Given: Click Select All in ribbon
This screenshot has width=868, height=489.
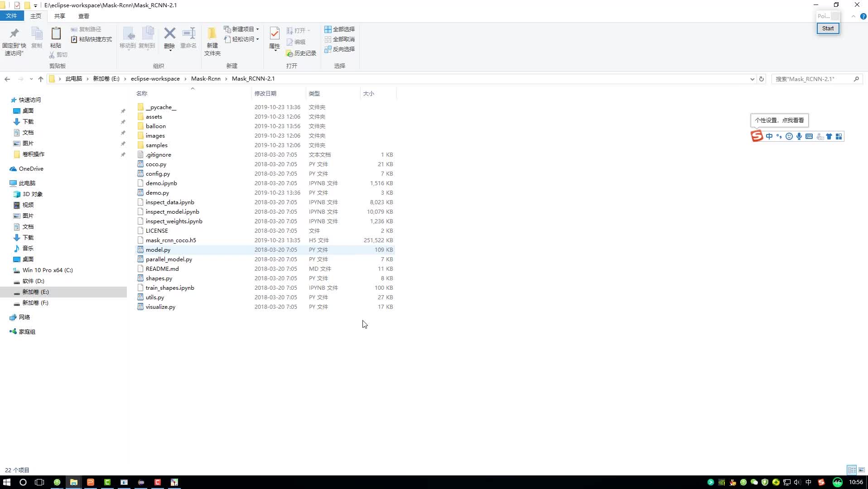Looking at the screenshot, I should point(340,29).
